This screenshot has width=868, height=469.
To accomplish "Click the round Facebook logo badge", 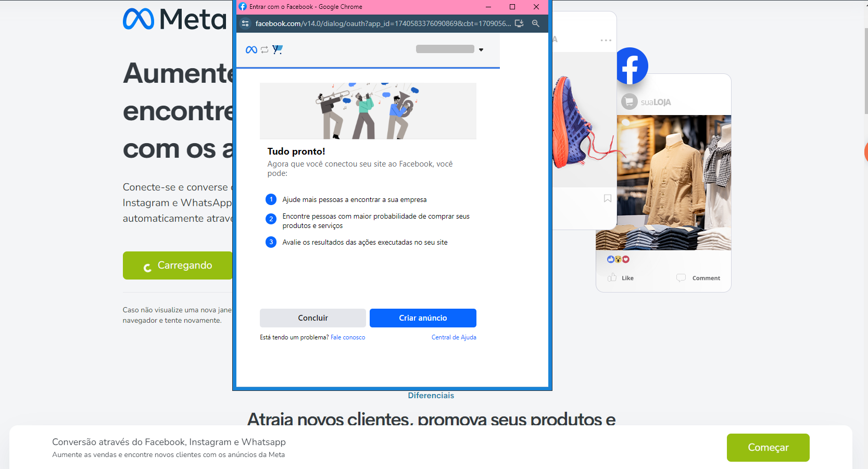I will (x=632, y=66).
